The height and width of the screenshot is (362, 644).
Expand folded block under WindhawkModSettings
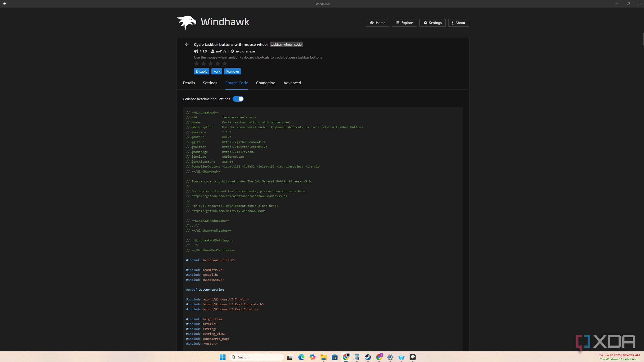click(192, 245)
